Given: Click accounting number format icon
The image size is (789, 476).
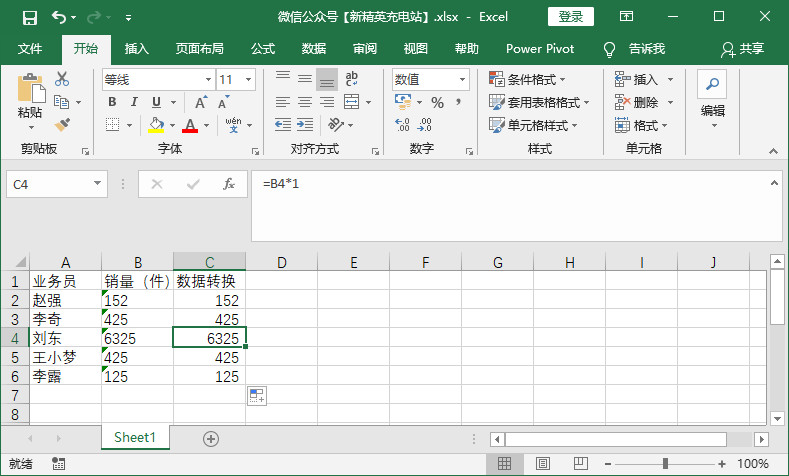Looking at the screenshot, I should coord(403,102).
